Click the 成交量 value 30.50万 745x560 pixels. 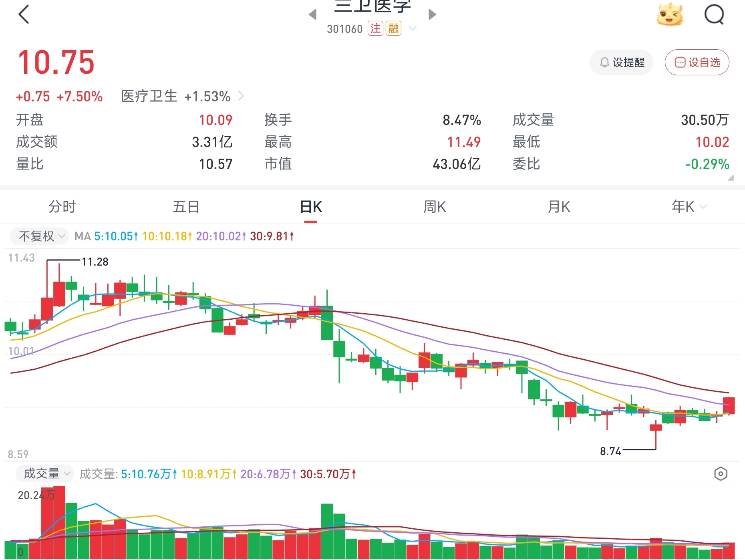[x=705, y=120]
